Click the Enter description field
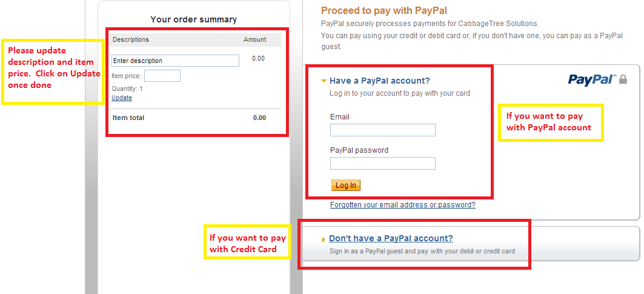The image size is (644, 294). [x=175, y=61]
